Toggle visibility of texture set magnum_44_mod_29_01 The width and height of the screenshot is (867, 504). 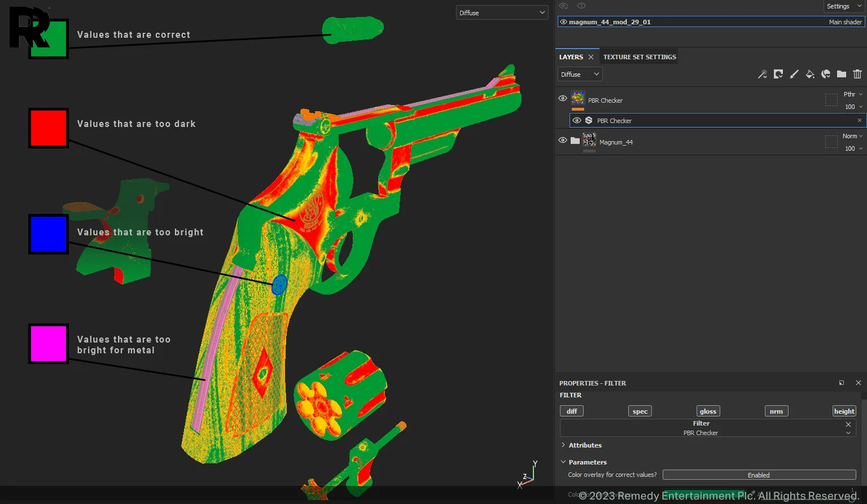pos(563,22)
